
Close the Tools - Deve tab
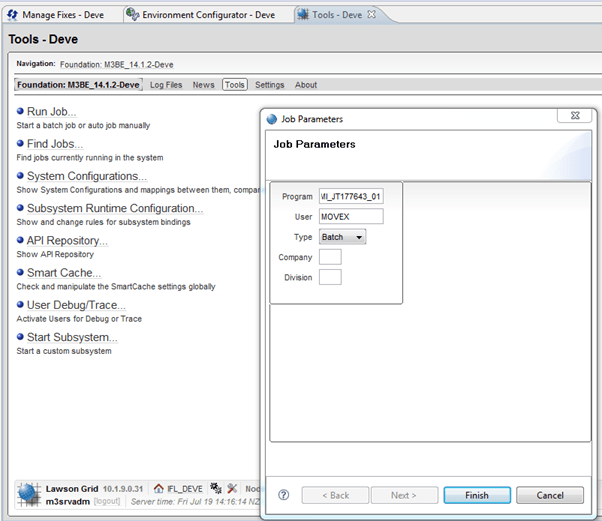tap(372, 15)
